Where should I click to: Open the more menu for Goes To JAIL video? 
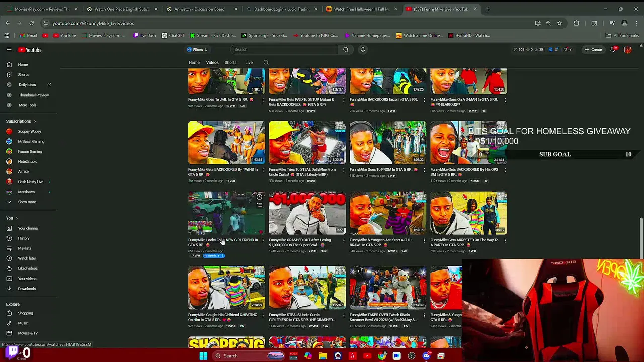(x=263, y=100)
